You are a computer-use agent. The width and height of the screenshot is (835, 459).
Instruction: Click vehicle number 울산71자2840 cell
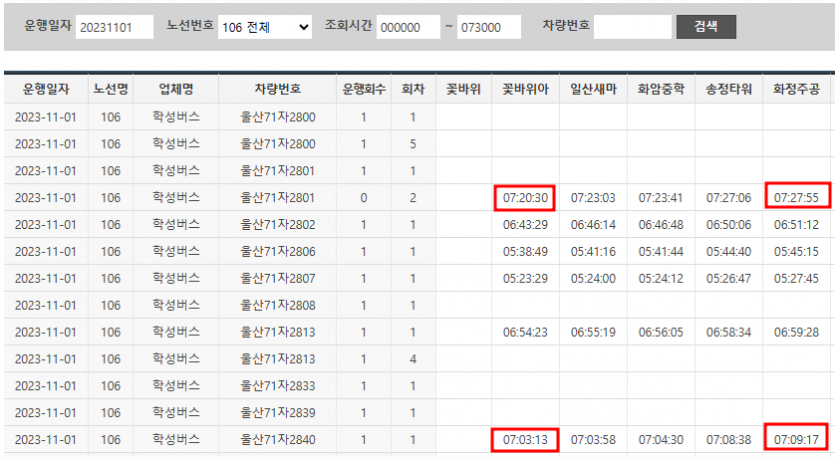278,438
